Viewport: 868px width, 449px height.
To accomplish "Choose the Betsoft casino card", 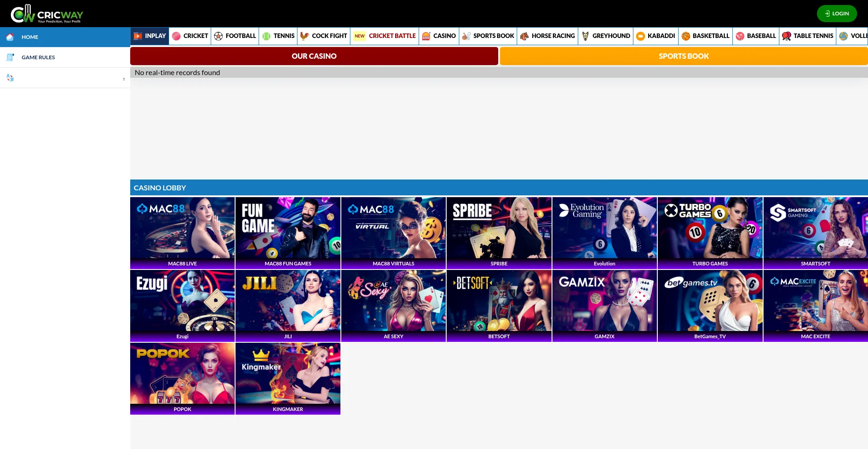I will 499,306.
